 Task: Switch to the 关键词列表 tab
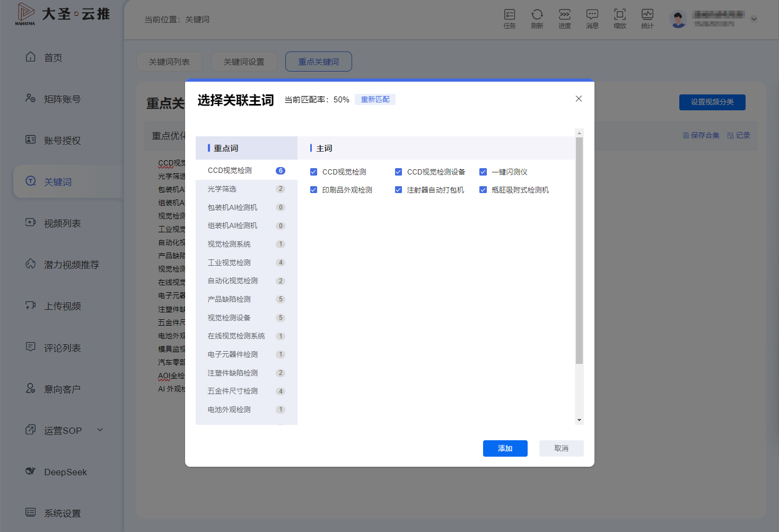(169, 62)
